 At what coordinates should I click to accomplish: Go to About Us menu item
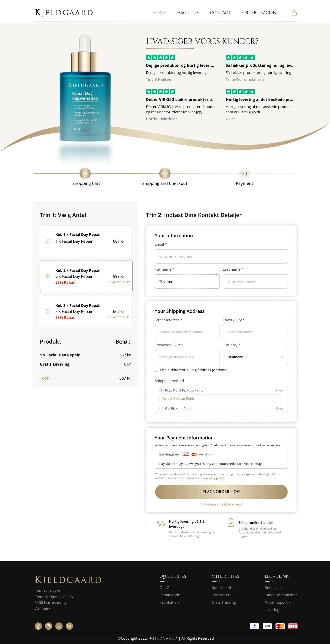188,13
